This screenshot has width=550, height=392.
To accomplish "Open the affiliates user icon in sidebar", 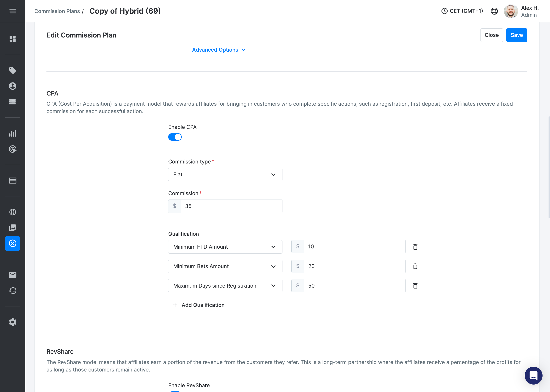I will (x=13, y=86).
